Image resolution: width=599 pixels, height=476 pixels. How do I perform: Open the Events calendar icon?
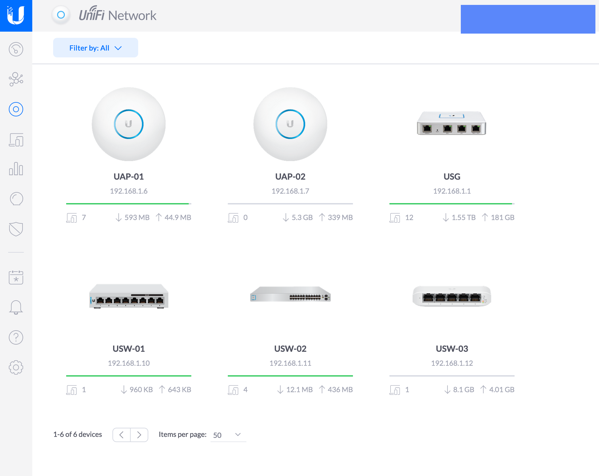tap(16, 277)
